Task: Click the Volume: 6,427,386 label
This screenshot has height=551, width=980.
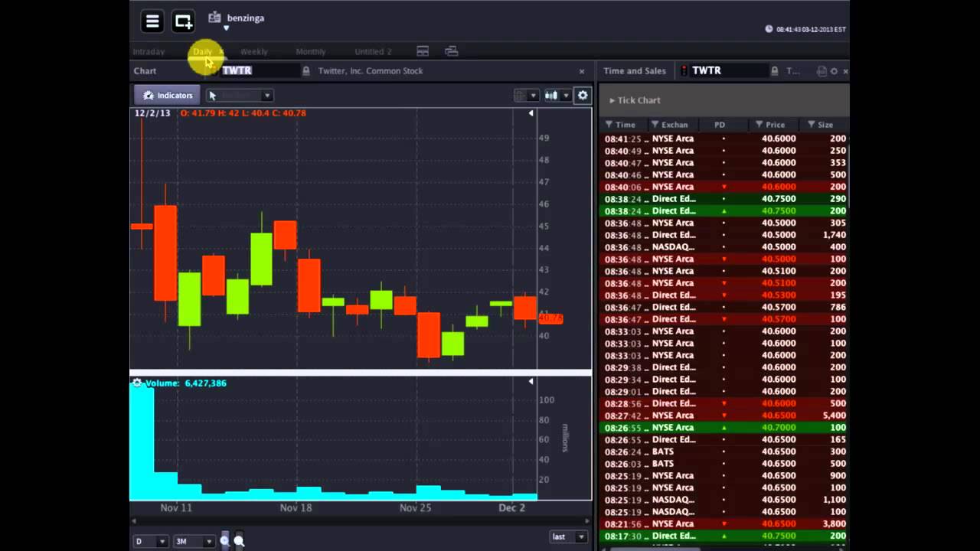Action: (x=186, y=383)
